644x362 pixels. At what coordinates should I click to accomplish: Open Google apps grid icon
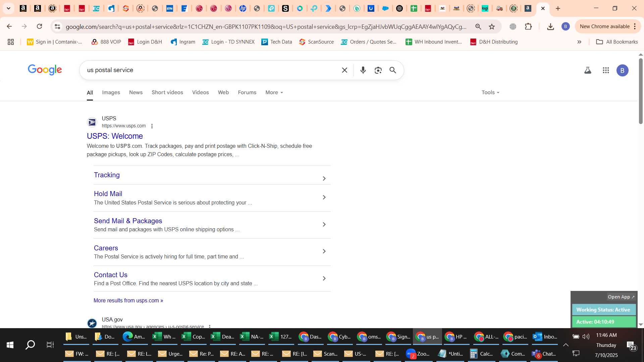coord(606,70)
